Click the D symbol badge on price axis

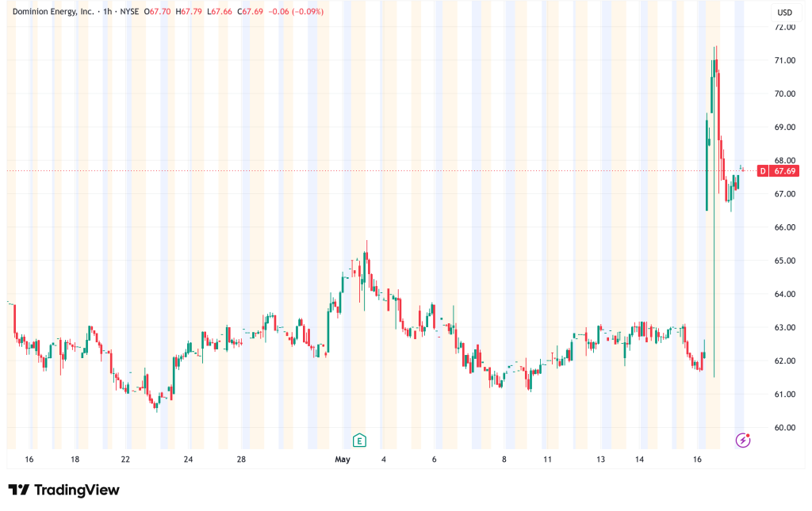763,171
